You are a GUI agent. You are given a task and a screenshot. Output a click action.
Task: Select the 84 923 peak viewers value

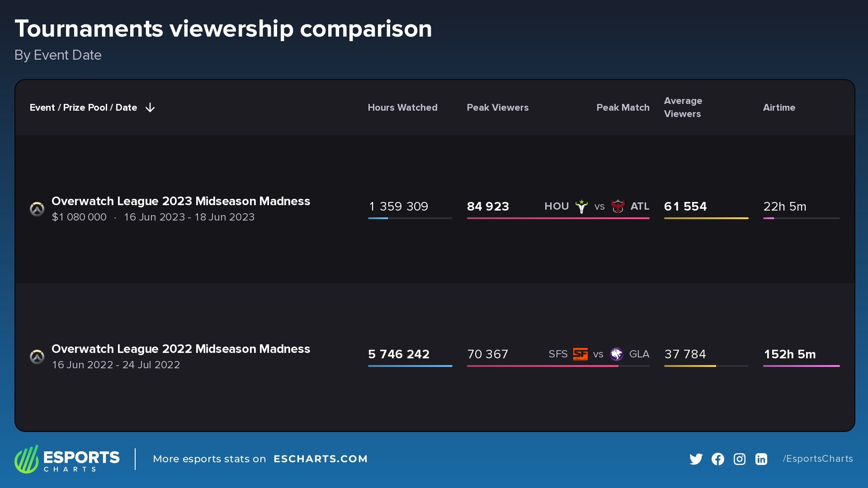(x=488, y=206)
